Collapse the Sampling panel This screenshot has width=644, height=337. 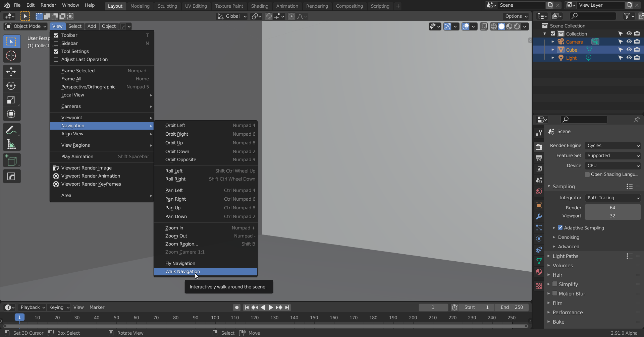tap(549, 186)
